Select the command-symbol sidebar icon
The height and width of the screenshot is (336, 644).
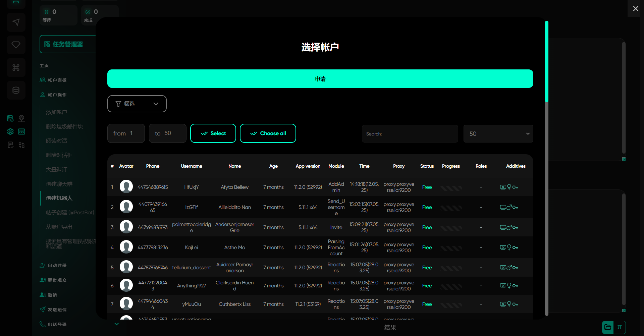[x=16, y=68]
